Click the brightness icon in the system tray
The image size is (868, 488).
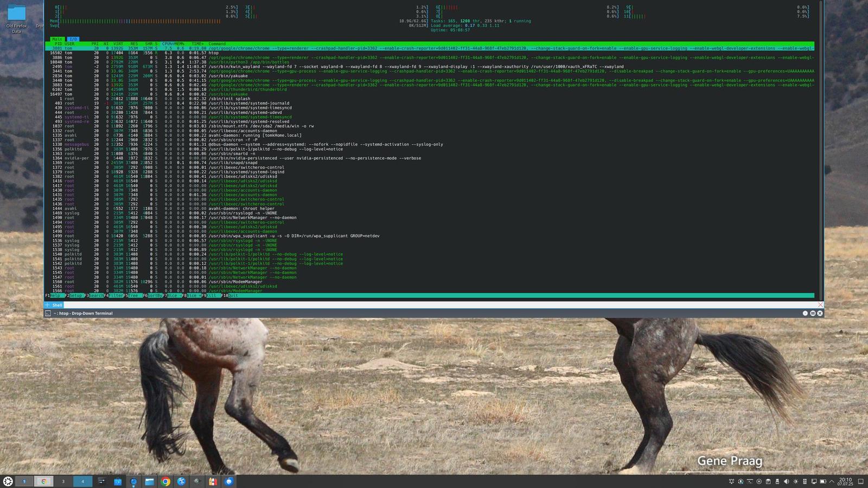796,481
